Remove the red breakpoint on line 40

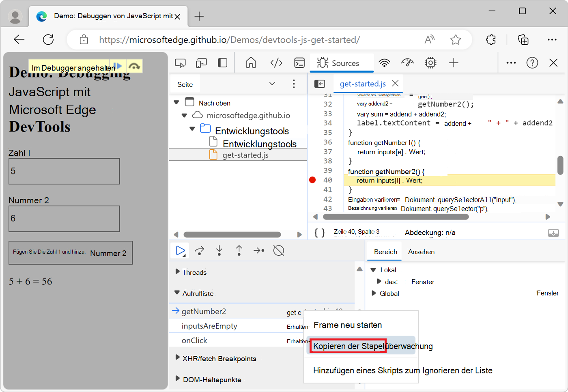point(312,180)
